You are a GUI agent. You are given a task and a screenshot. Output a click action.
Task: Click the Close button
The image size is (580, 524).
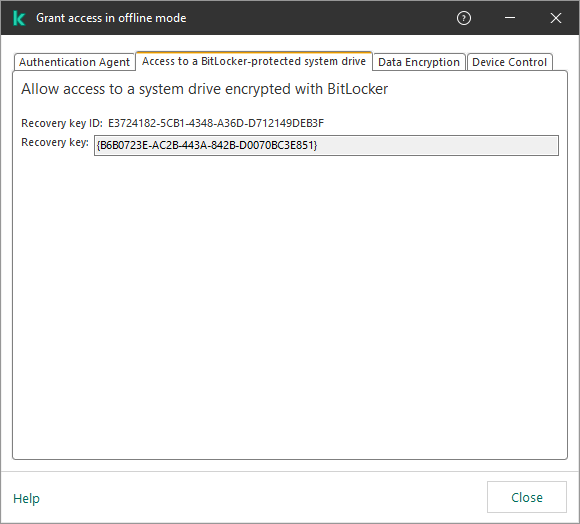coord(526,497)
